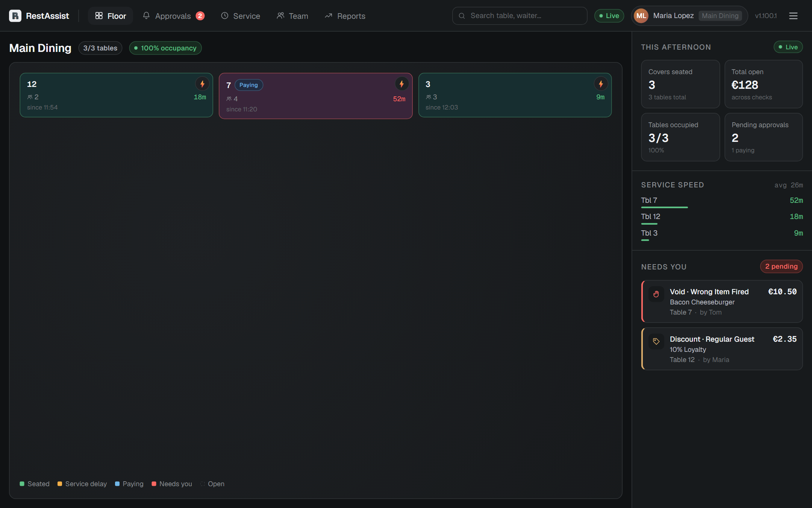Click the Reports trend arrow icon
The image size is (812, 508).
(329, 15)
